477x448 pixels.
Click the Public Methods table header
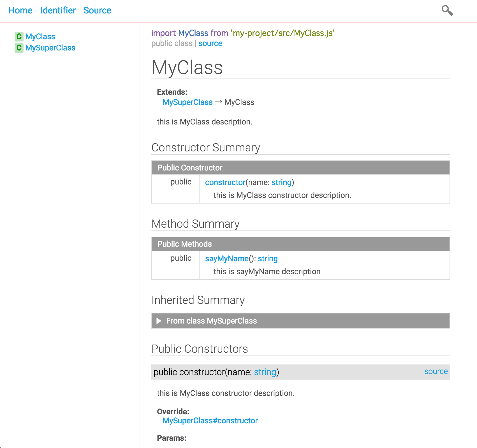300,244
